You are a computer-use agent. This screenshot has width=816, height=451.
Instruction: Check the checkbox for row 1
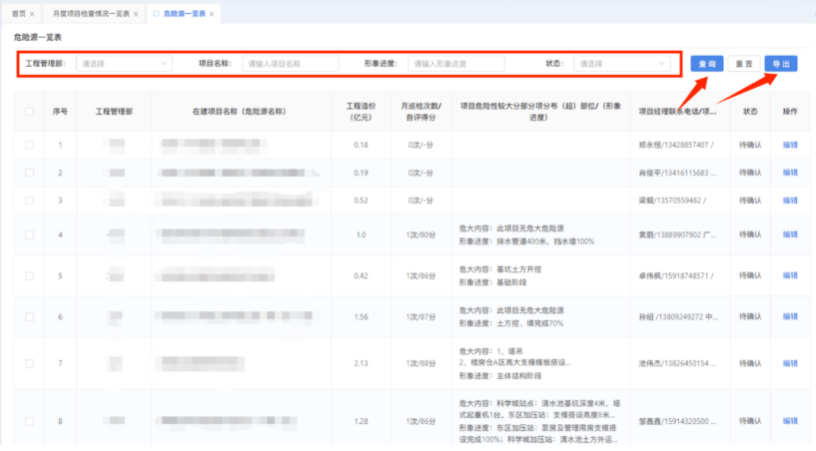point(29,145)
